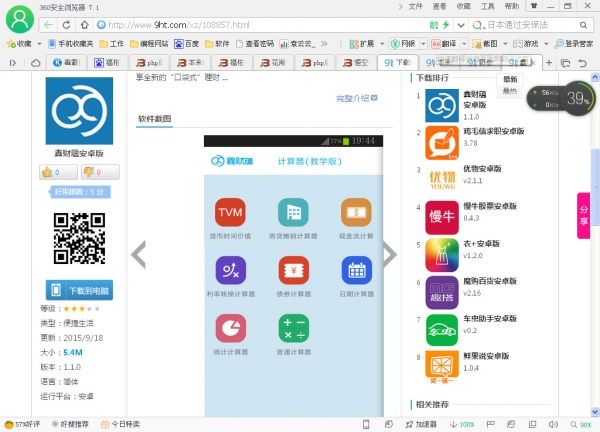Open the 帮助 menu

[512, 6]
